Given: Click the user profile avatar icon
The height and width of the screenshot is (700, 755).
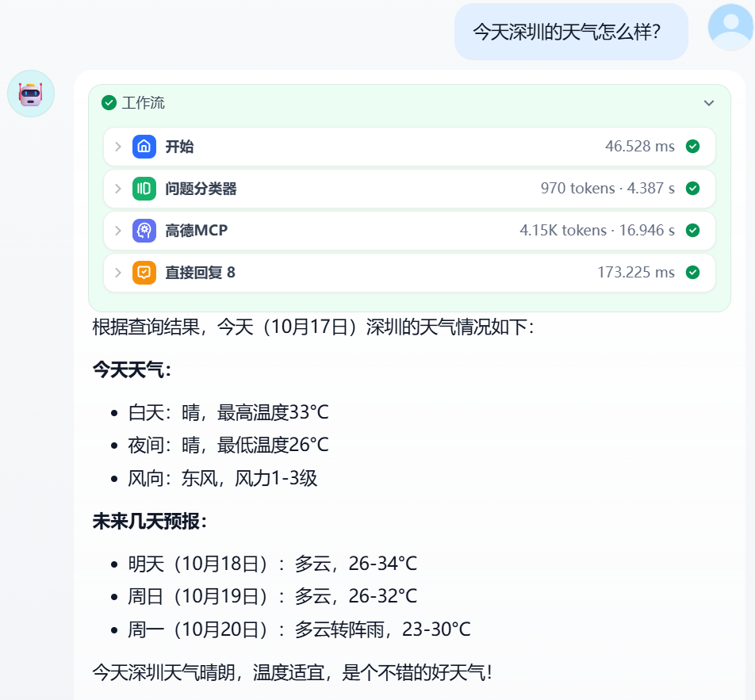Looking at the screenshot, I should click(730, 28).
